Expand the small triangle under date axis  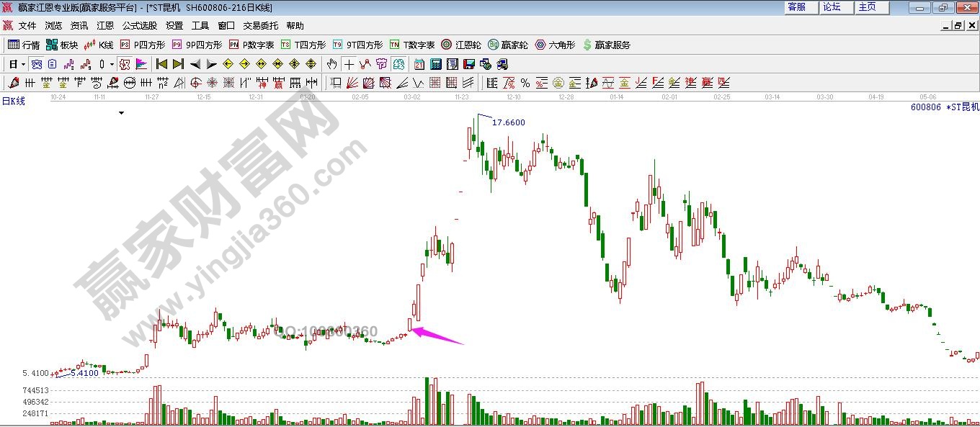[122, 113]
